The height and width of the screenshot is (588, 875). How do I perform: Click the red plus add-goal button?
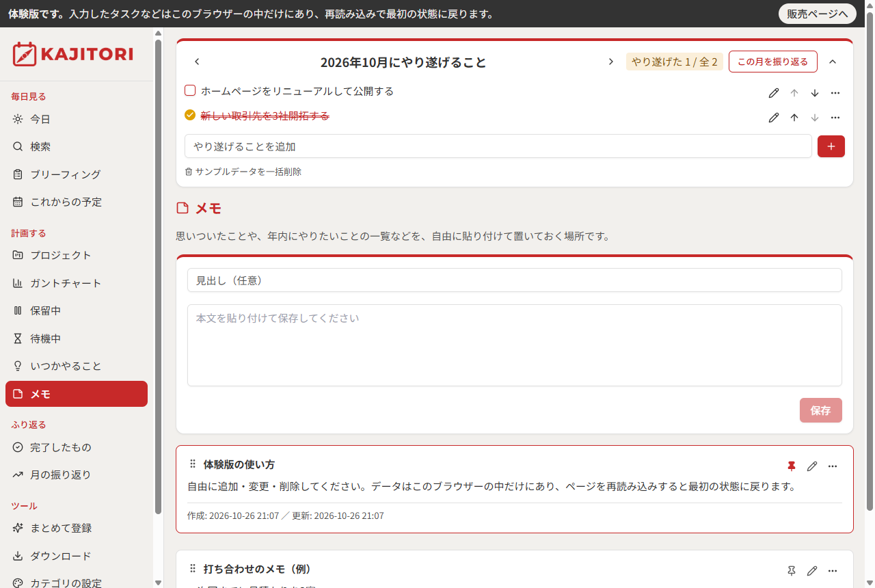click(x=831, y=146)
